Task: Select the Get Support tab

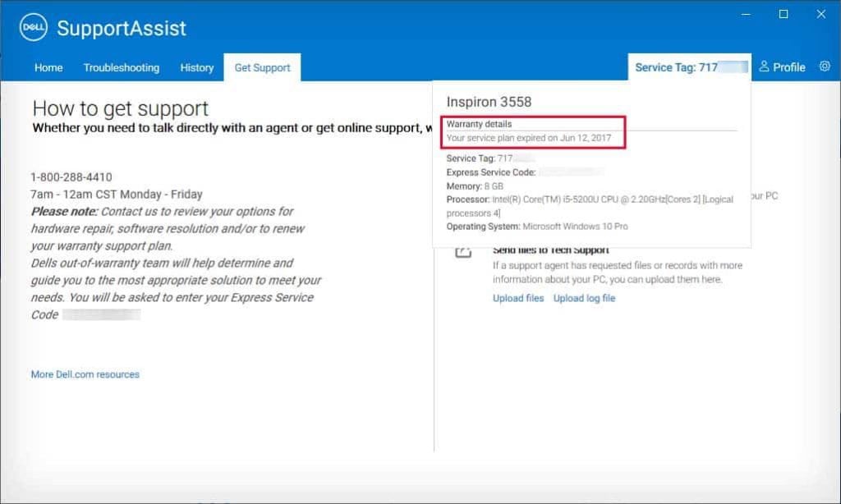Action: click(x=262, y=67)
